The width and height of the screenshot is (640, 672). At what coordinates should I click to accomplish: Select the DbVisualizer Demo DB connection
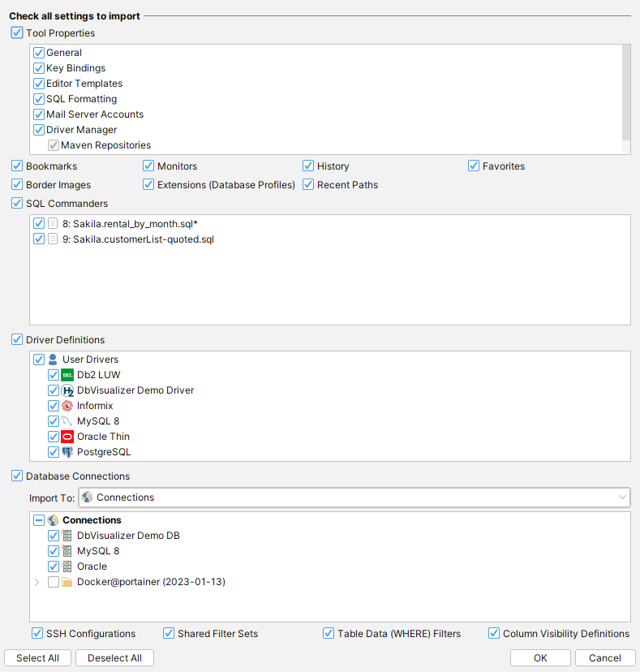128,536
